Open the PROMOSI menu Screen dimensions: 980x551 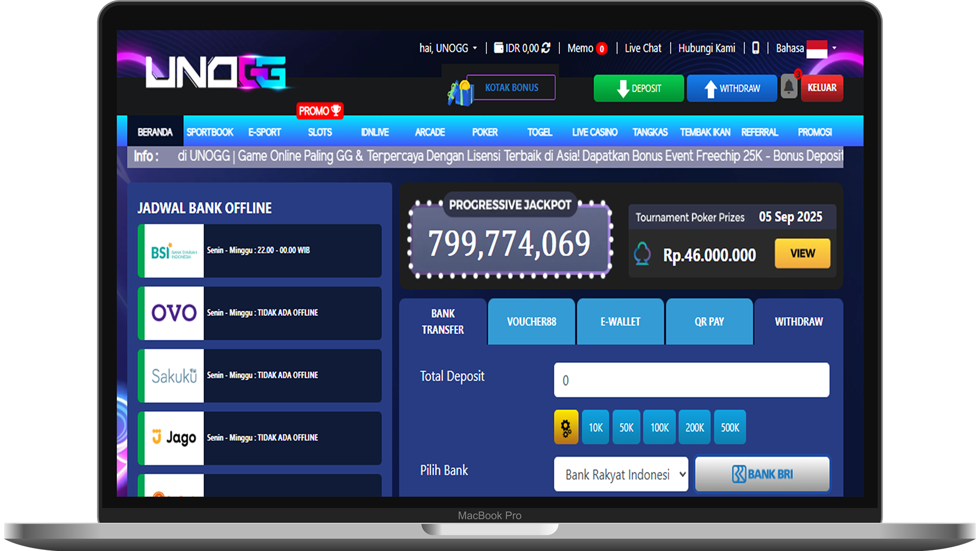pos(815,132)
